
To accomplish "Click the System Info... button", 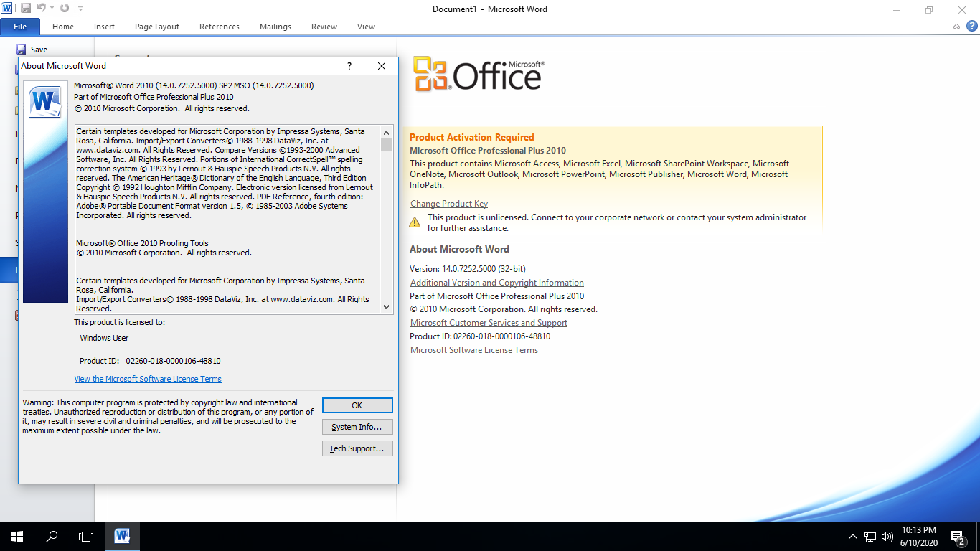I will click(x=357, y=427).
